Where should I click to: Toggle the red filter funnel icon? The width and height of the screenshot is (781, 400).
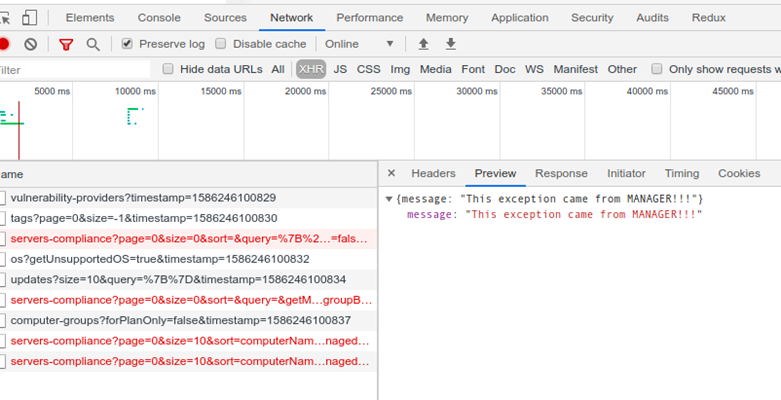click(66, 44)
